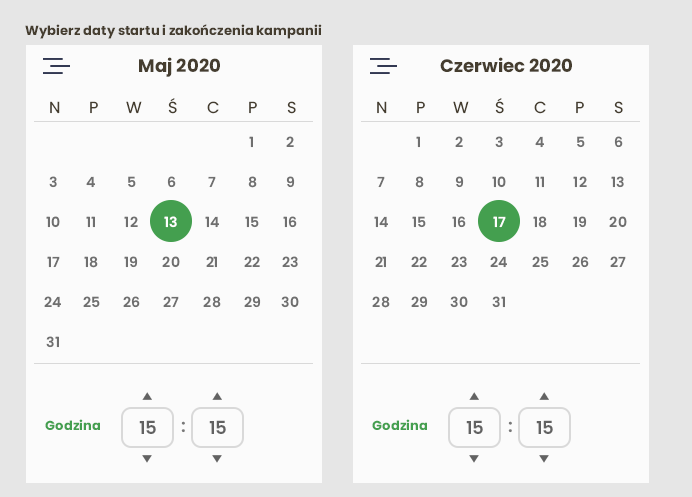The width and height of the screenshot is (692, 497).
Task: Click the Maj 2020 month title
Action: [x=179, y=66]
